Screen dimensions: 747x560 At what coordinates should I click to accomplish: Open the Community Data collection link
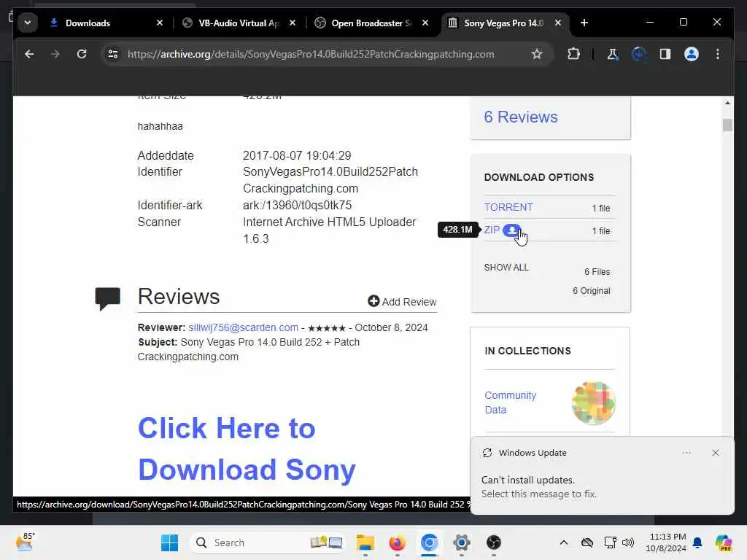[510, 402]
